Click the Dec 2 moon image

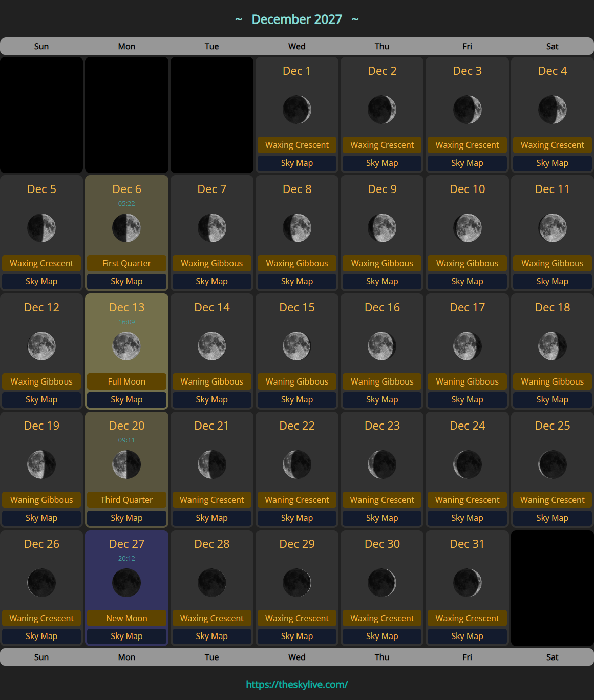coord(382,110)
